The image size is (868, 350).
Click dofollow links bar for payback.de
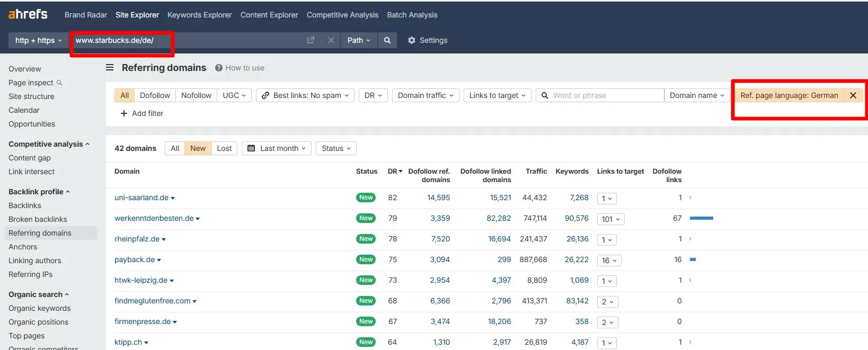pyautogui.click(x=693, y=259)
